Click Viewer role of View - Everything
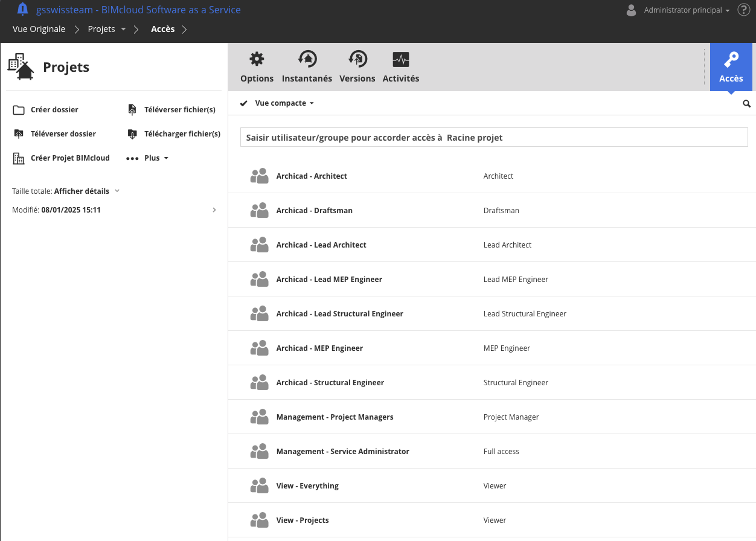This screenshot has height=541, width=756. [x=495, y=486]
